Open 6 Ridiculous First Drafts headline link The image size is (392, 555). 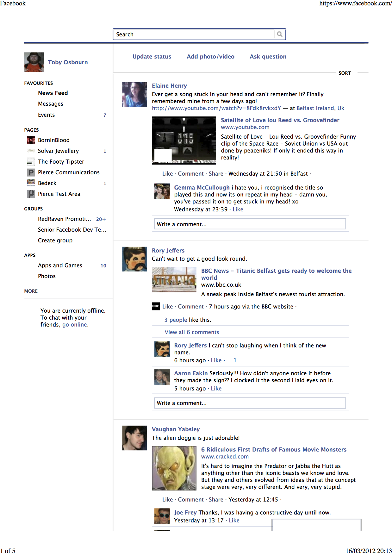coord(274,450)
